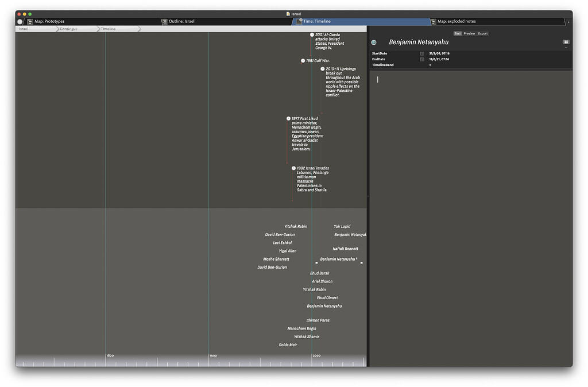588x387 pixels.
Task: Click the Timeline breadcrumb
Action: 109,28
